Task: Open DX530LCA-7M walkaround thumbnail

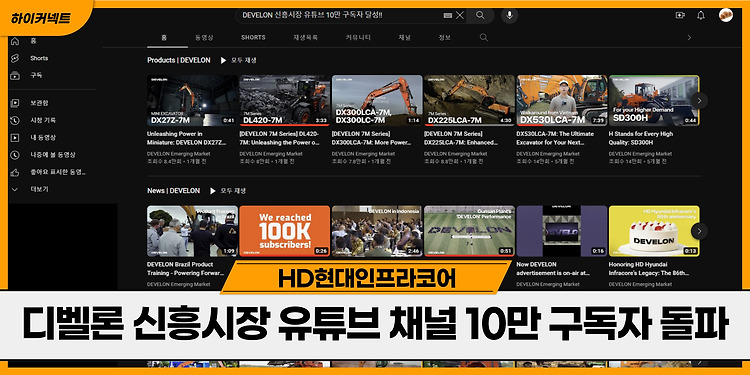Action: (x=562, y=100)
